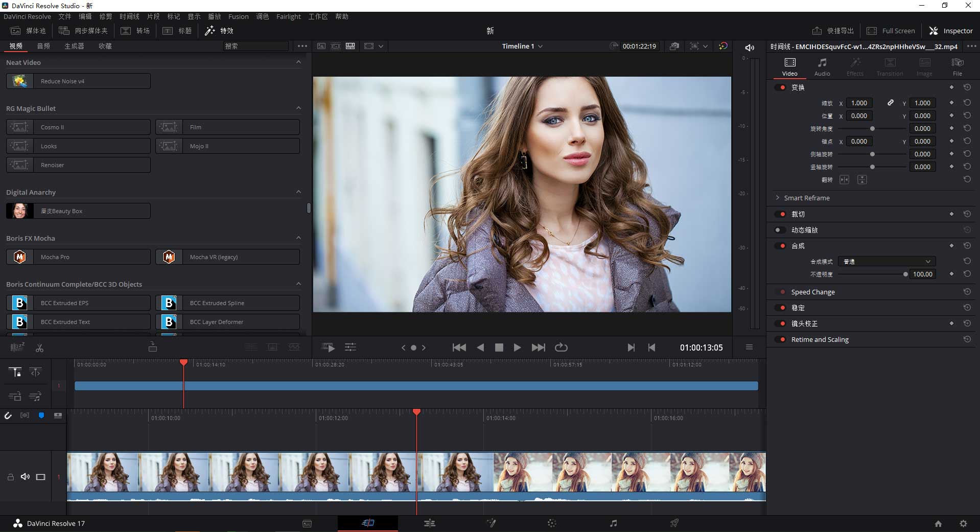The height and width of the screenshot is (532, 980).
Task: Click the Stop button
Action: pos(499,348)
